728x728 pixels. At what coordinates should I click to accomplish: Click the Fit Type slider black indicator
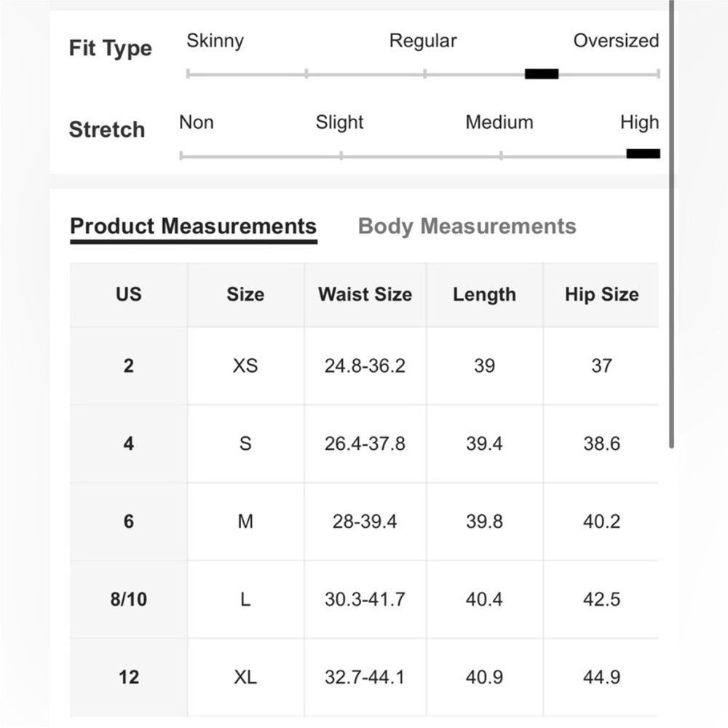click(x=542, y=74)
